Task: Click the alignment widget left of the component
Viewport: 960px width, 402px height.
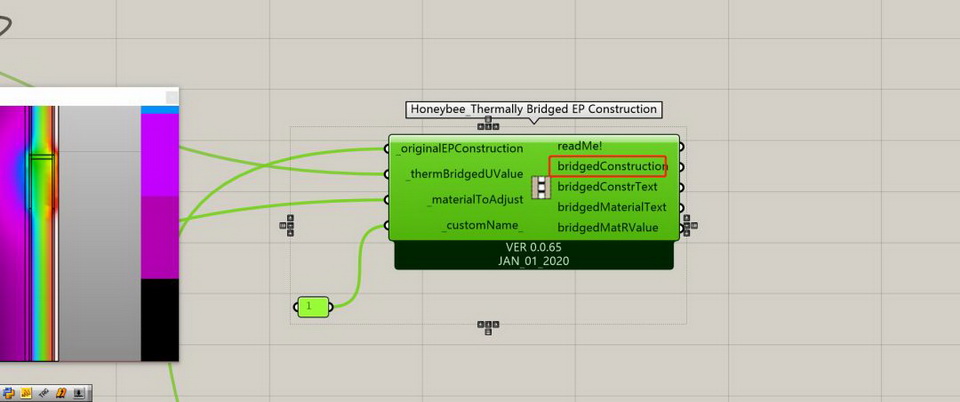Action: [289, 226]
